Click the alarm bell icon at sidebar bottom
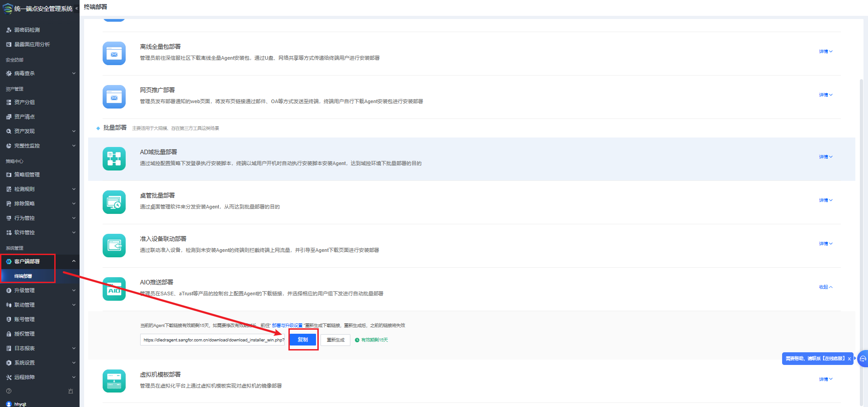The width and height of the screenshot is (868, 407). tap(71, 391)
